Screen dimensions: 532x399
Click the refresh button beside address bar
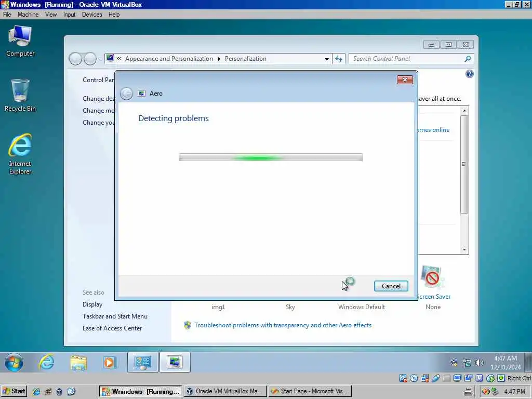(x=339, y=59)
